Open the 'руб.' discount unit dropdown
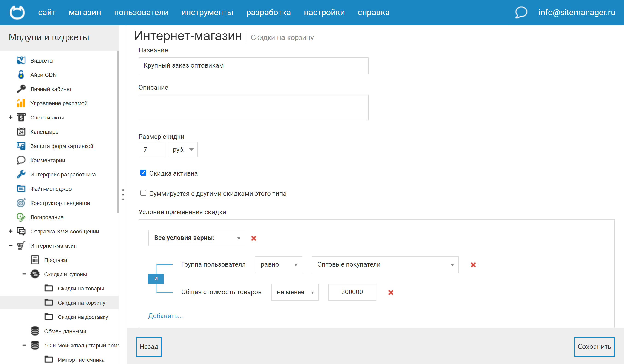Viewport: 624px width, 364px height. (182, 149)
